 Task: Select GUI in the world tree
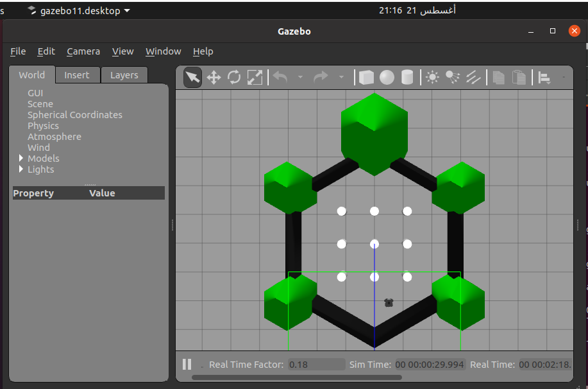35,93
